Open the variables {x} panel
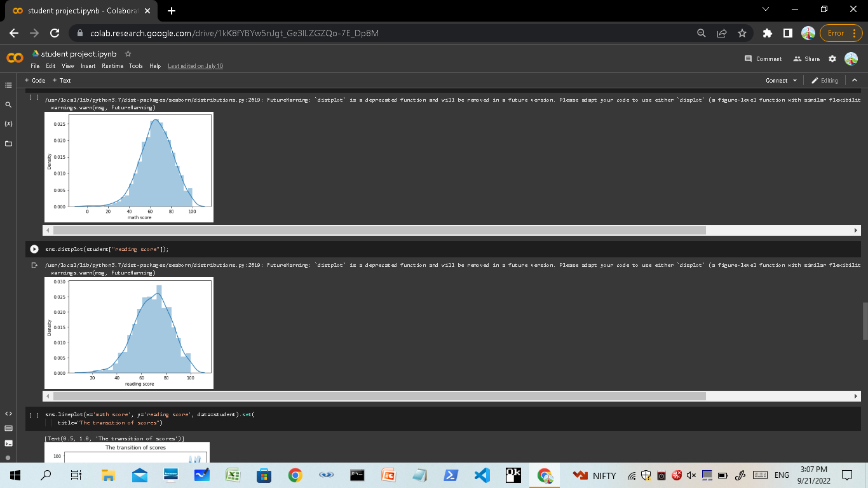Screen dimensions: 868x488 click(8, 124)
